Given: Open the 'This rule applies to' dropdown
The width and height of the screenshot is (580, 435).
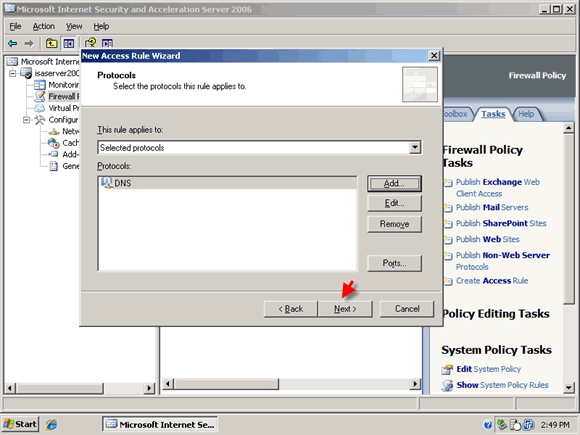Looking at the screenshot, I should point(415,147).
